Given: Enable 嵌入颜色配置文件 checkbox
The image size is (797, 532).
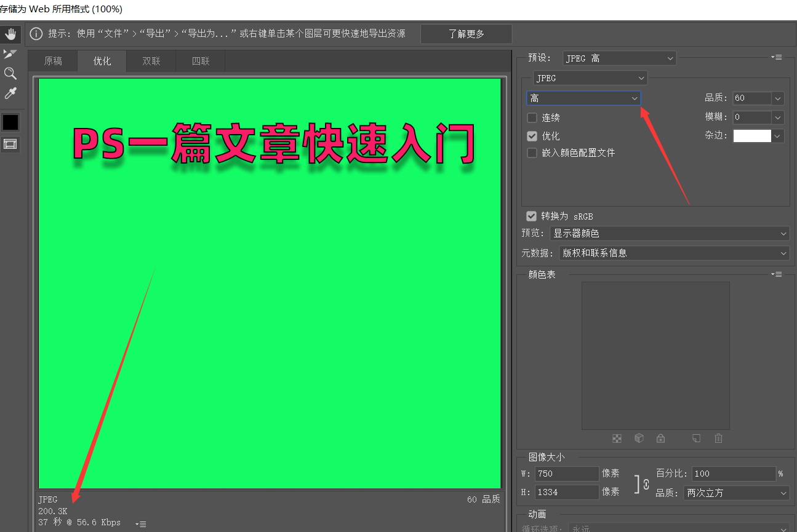Looking at the screenshot, I should pyautogui.click(x=532, y=153).
